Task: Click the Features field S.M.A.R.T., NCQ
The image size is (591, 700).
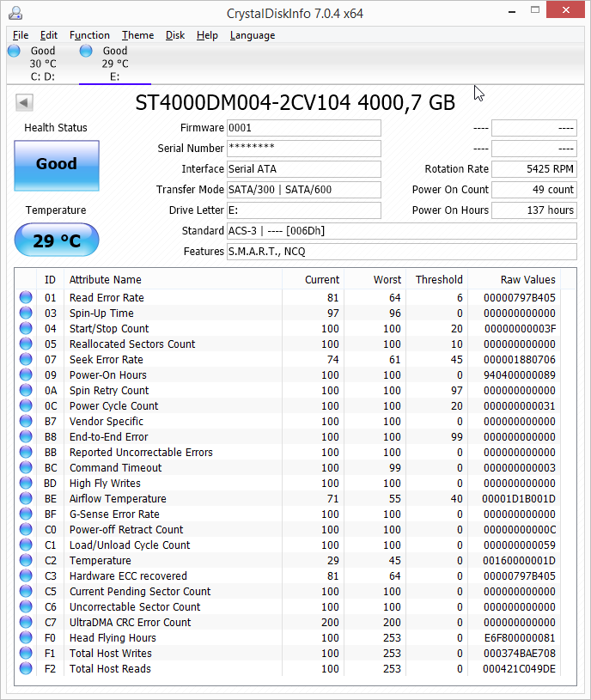Action: (402, 252)
